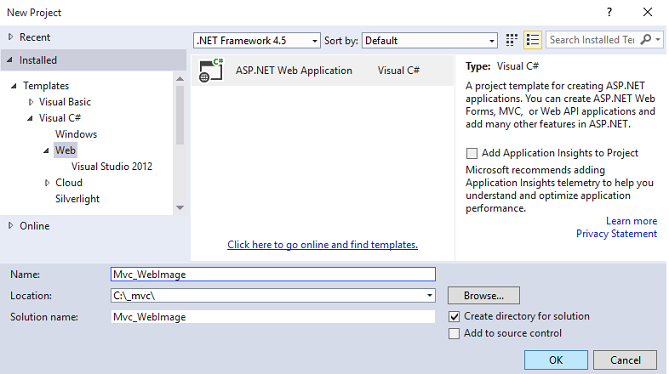The image size is (669, 374).
Task: Collapse the Web node arrow
Action: click(46, 151)
